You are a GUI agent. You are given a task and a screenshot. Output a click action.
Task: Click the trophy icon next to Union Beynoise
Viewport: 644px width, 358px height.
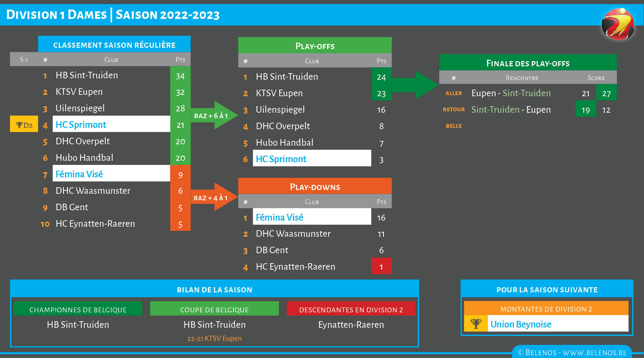point(476,324)
